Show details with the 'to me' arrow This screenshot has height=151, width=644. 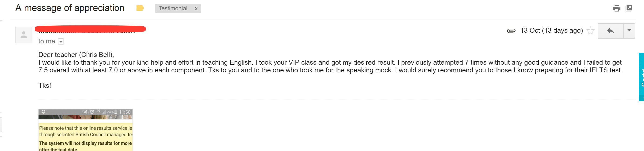click(61, 42)
